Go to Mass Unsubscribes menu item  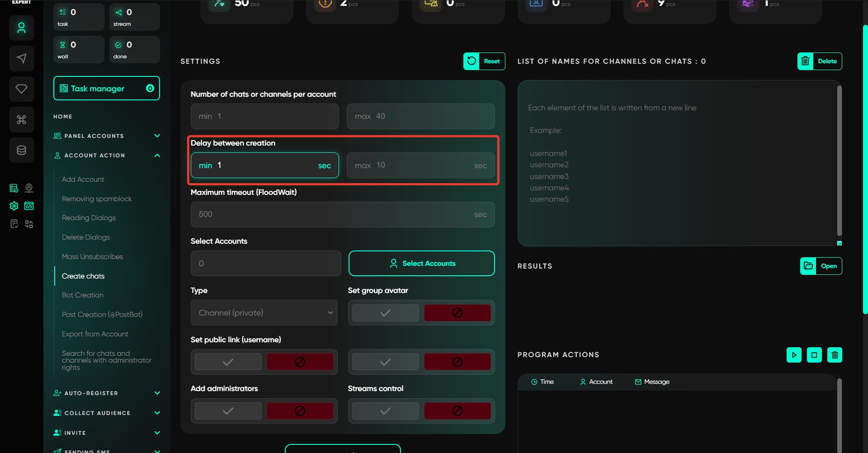tap(92, 257)
